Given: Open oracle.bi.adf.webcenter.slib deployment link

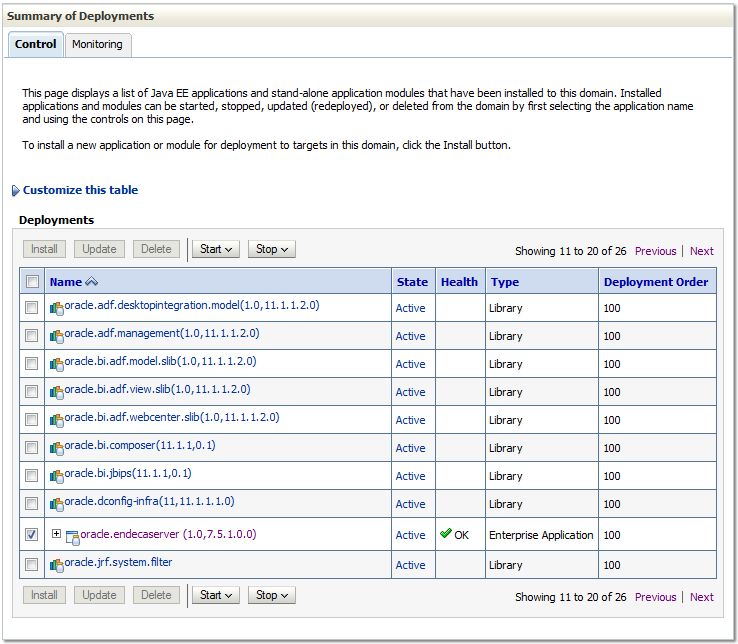Looking at the screenshot, I should point(172,417).
